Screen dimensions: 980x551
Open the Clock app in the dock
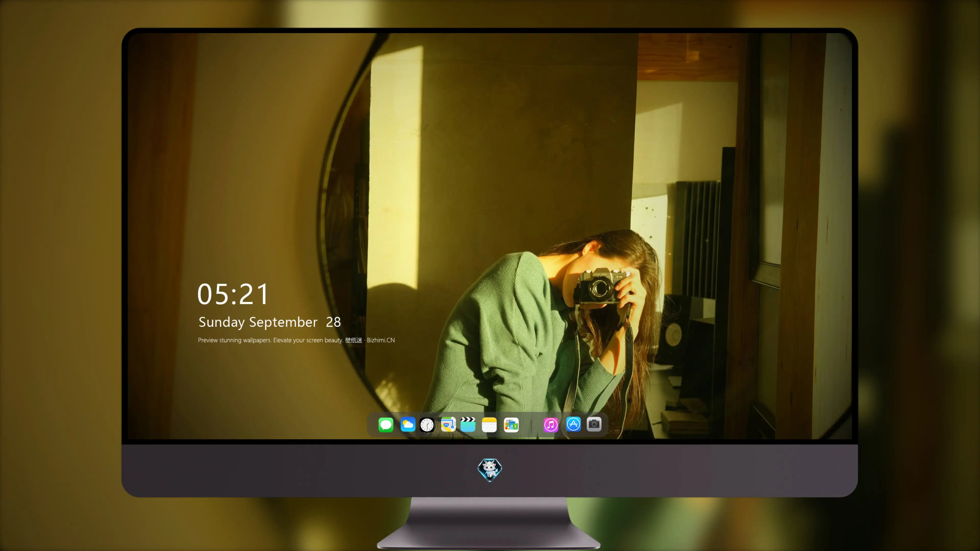point(427,425)
